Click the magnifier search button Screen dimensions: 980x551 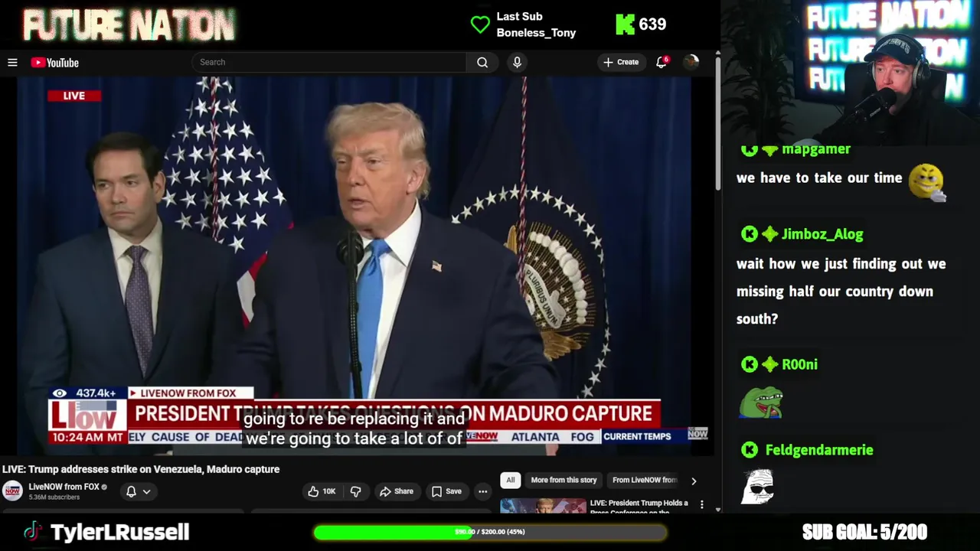click(482, 62)
